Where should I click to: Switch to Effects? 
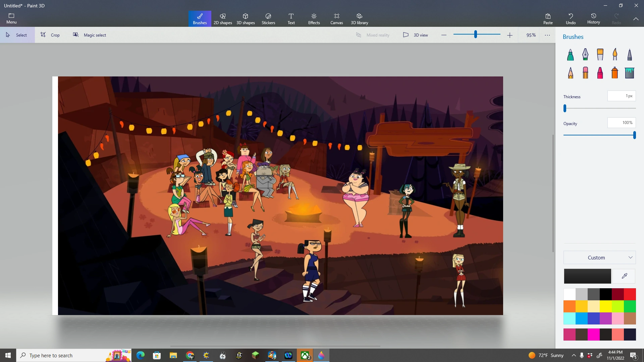tap(314, 18)
